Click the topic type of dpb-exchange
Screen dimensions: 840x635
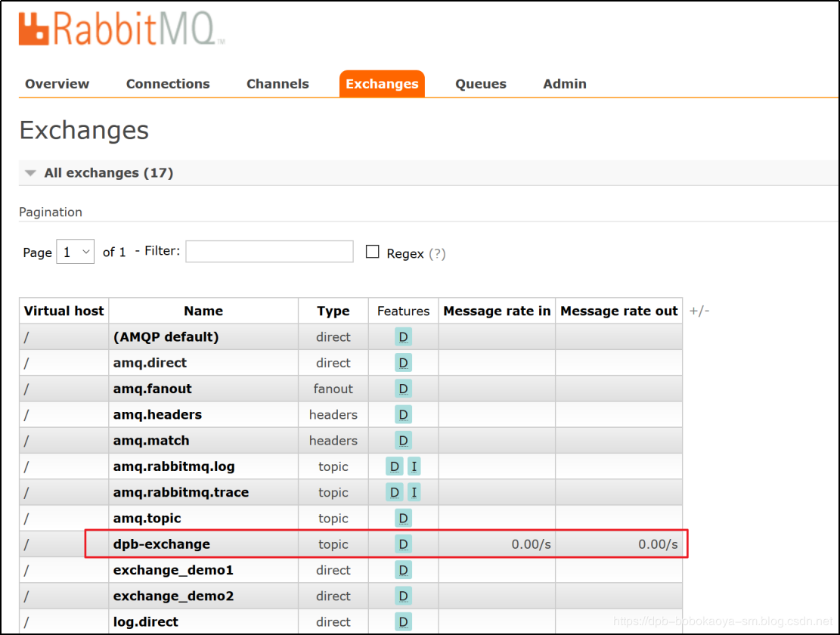tap(333, 544)
